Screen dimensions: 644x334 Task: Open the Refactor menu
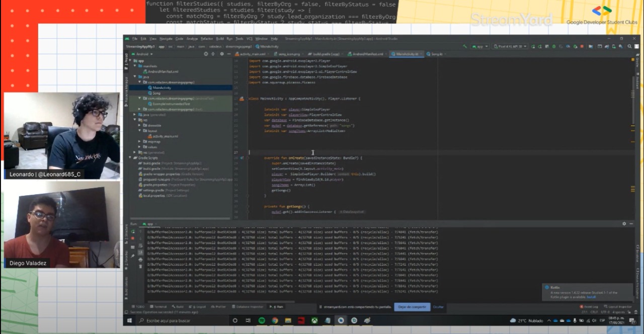[207, 39]
